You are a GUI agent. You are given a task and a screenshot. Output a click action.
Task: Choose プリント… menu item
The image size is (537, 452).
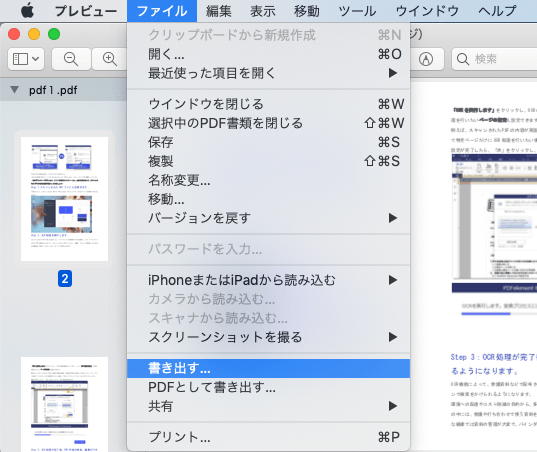point(268,437)
